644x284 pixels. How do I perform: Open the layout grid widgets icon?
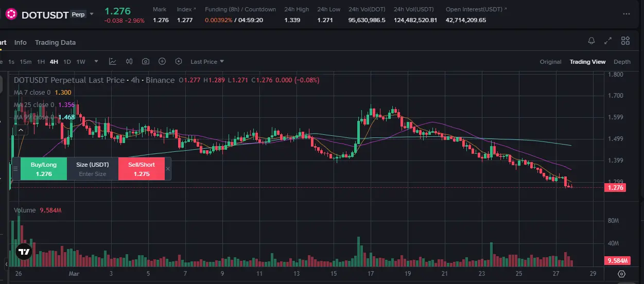pyautogui.click(x=625, y=41)
